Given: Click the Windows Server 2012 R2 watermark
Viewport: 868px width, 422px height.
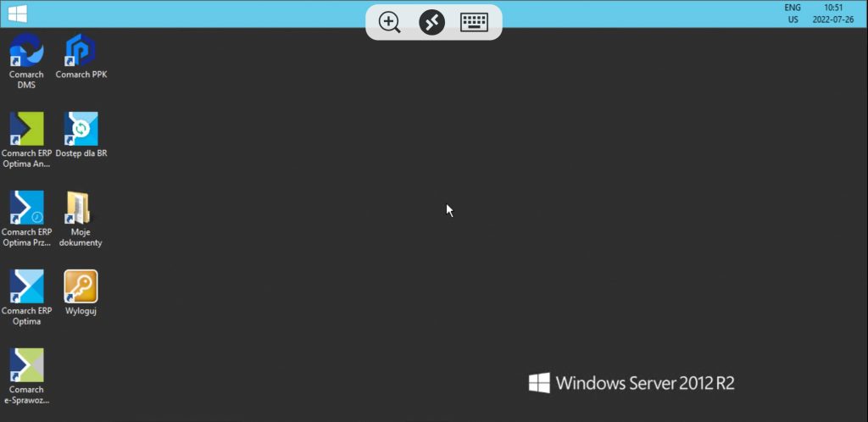Looking at the screenshot, I should click(x=632, y=383).
